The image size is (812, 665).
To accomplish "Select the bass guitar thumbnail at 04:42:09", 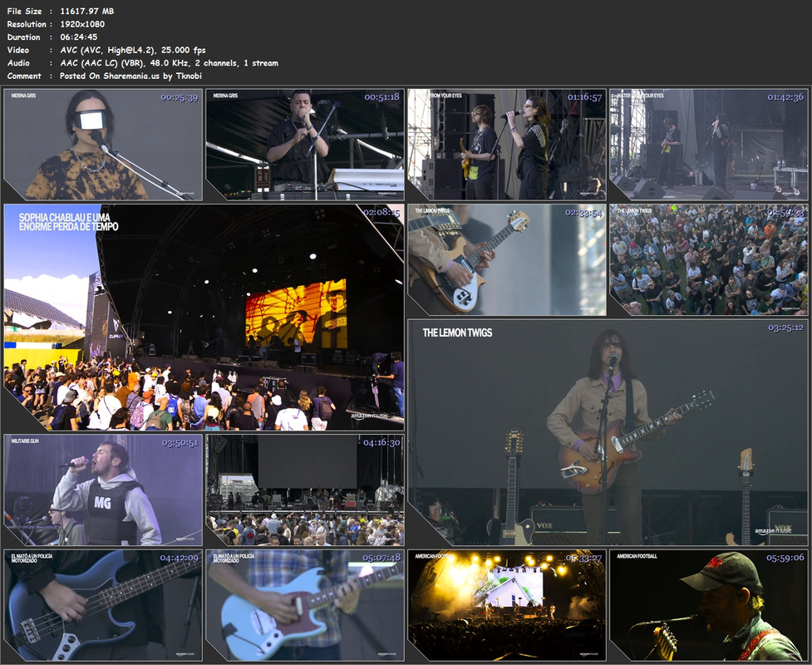I will point(103,605).
